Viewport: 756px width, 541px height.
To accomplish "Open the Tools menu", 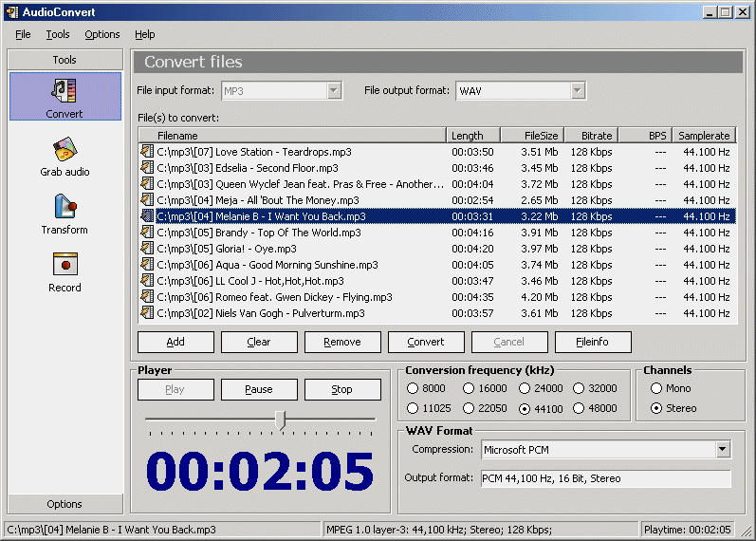I will [x=58, y=34].
